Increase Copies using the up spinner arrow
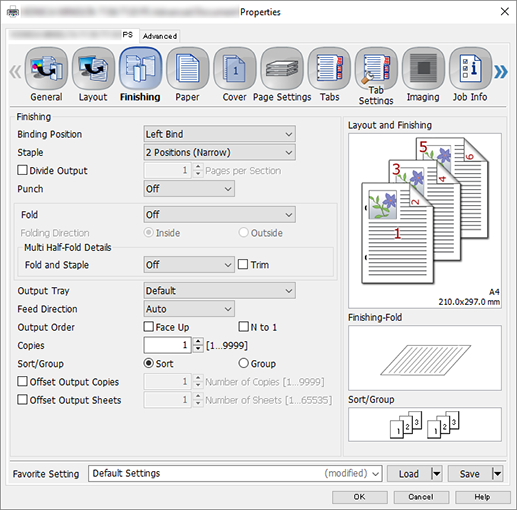 point(198,341)
